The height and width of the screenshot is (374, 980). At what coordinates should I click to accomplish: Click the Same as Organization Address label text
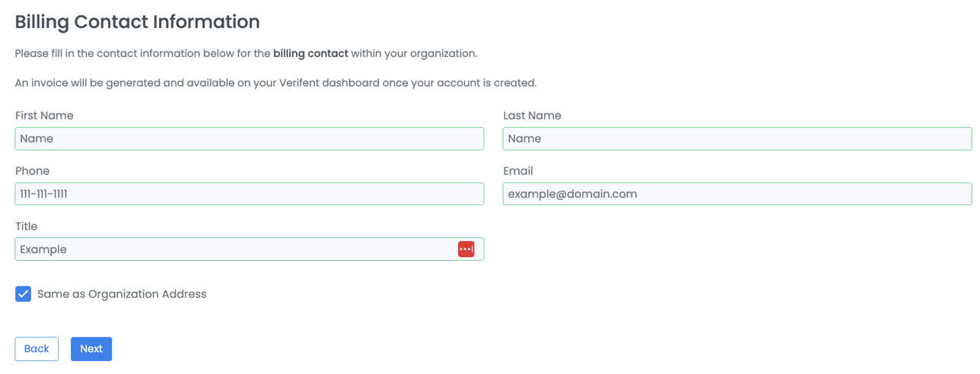click(x=122, y=294)
